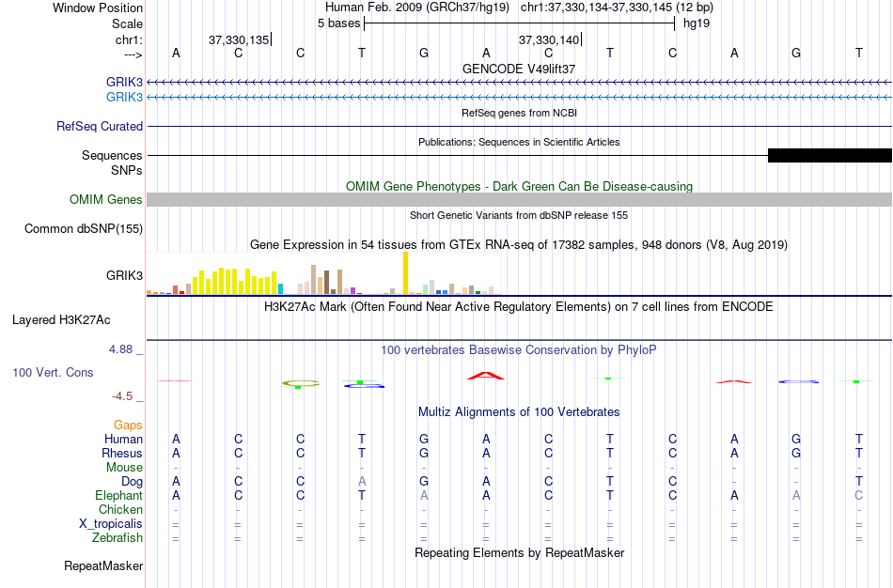Screen dimensions: 893x588
Task: Click the grey OMIM Genes bar
Action: tap(520, 199)
